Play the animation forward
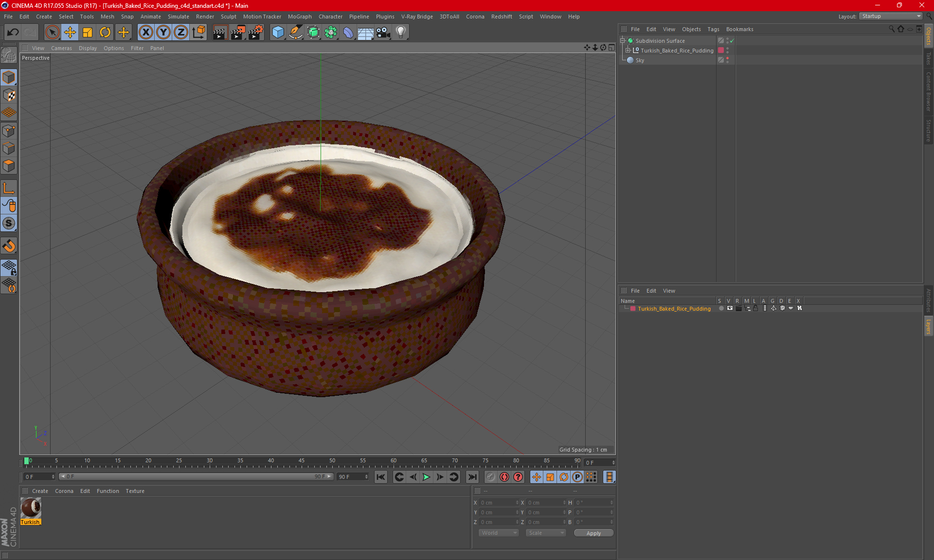 [x=426, y=477]
